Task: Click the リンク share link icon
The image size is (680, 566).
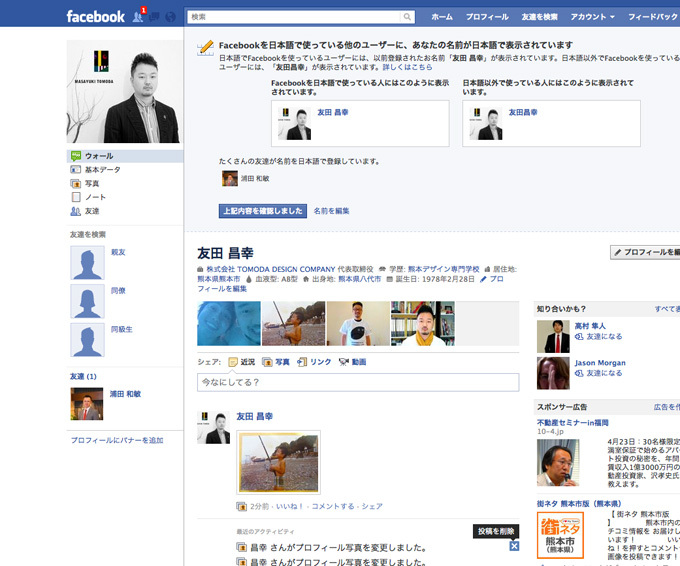Action: 302,362
